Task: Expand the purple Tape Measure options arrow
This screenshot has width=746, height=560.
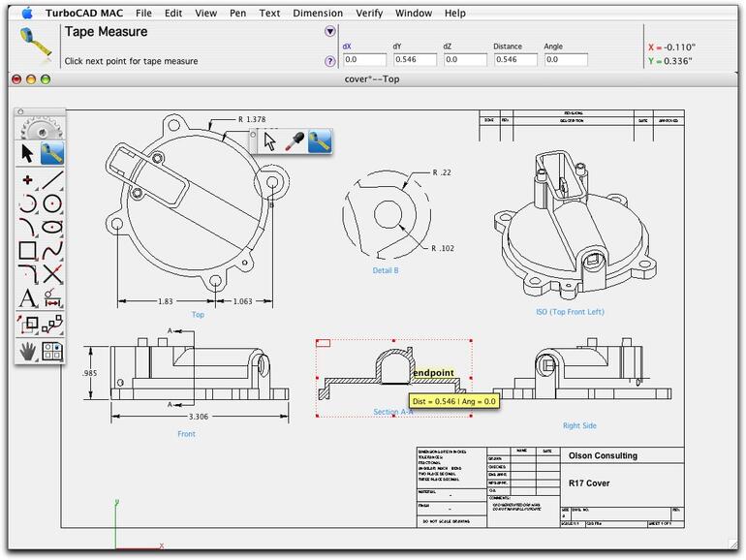Action: pyautogui.click(x=329, y=31)
